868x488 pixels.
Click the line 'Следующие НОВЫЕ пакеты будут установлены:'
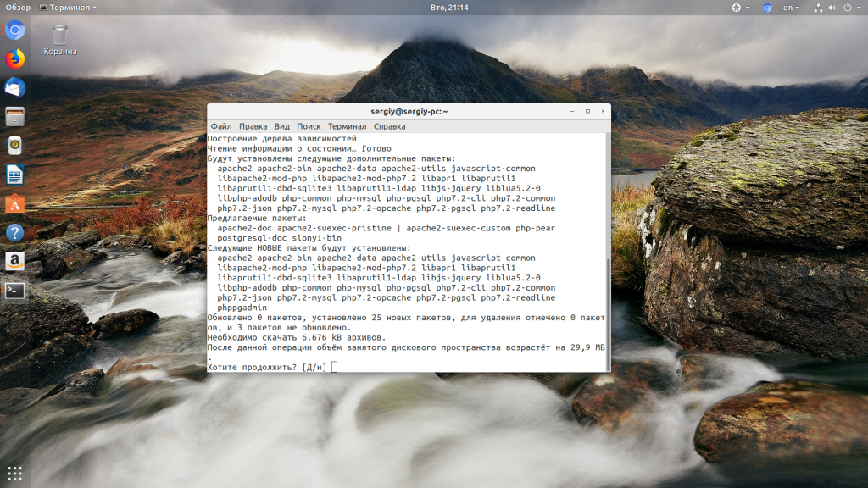tap(309, 248)
